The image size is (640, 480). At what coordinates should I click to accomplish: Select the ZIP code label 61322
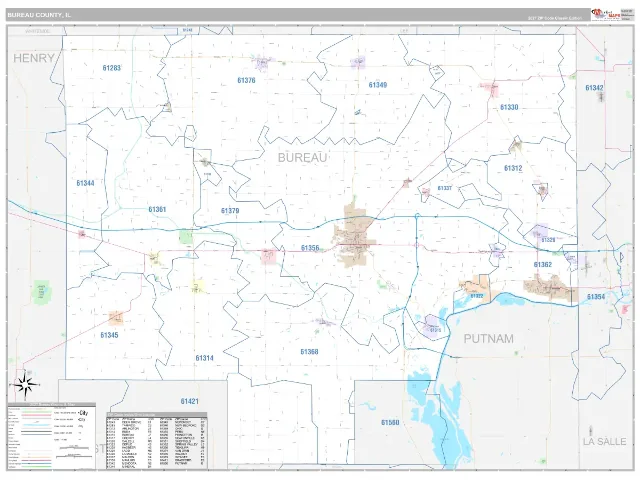(477, 296)
